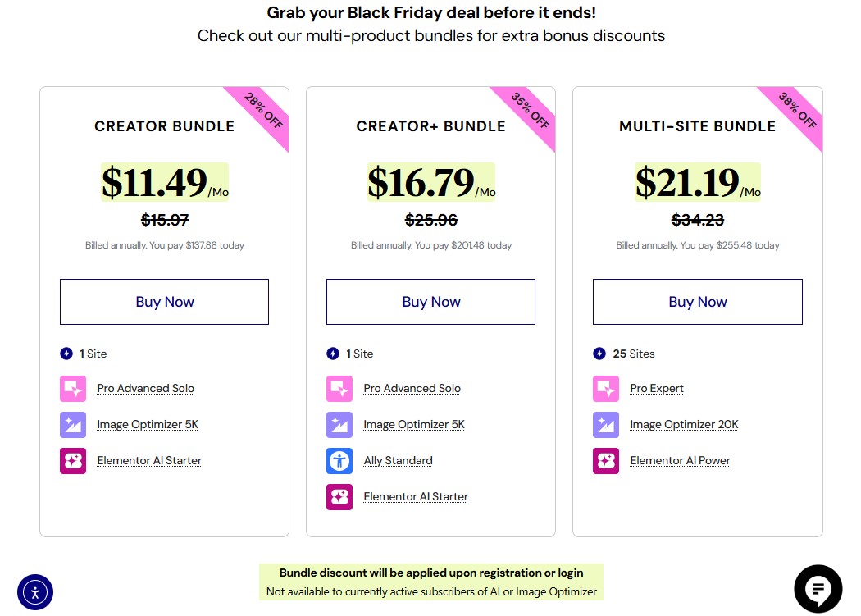The height and width of the screenshot is (616, 861).
Task: Click the Image Optimizer 20K icon
Action: click(605, 424)
